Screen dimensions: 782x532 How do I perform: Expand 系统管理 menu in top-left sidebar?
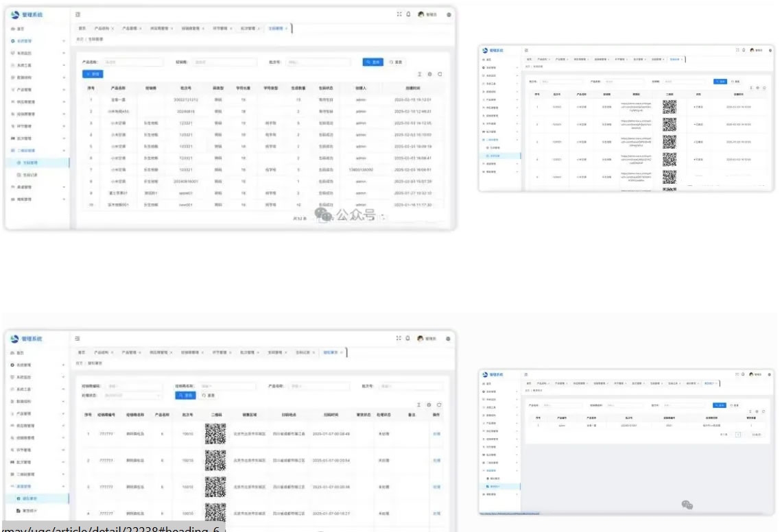click(x=37, y=41)
